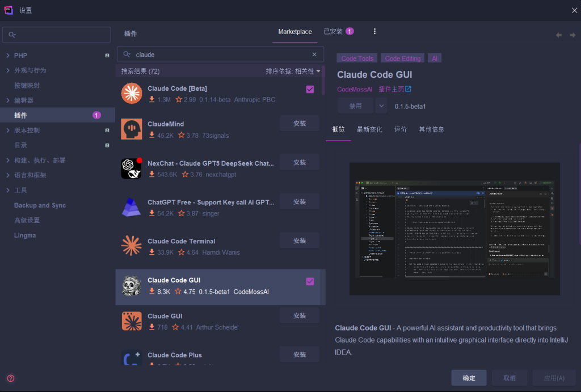Open the sort by relevance dropdown
The width and height of the screenshot is (581, 392).
coord(293,71)
